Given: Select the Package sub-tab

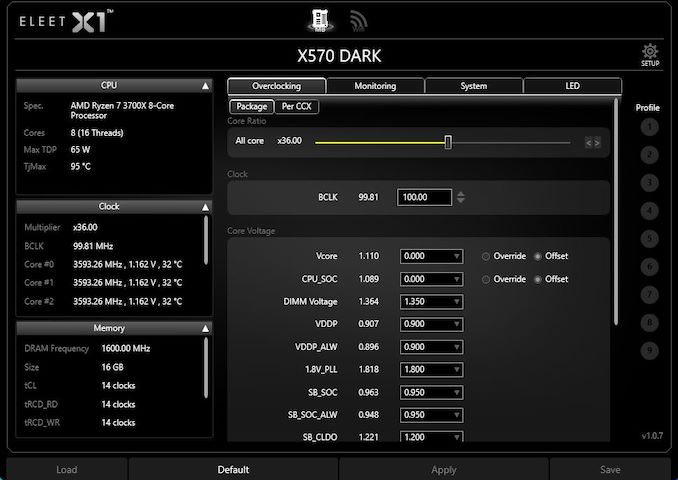Looking at the screenshot, I should click(x=252, y=106).
